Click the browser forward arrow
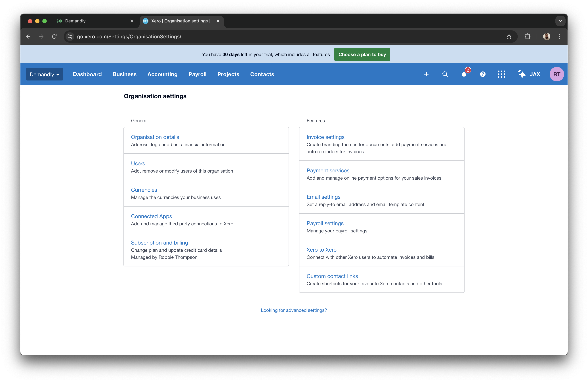This screenshot has height=382, width=588. 41,37
